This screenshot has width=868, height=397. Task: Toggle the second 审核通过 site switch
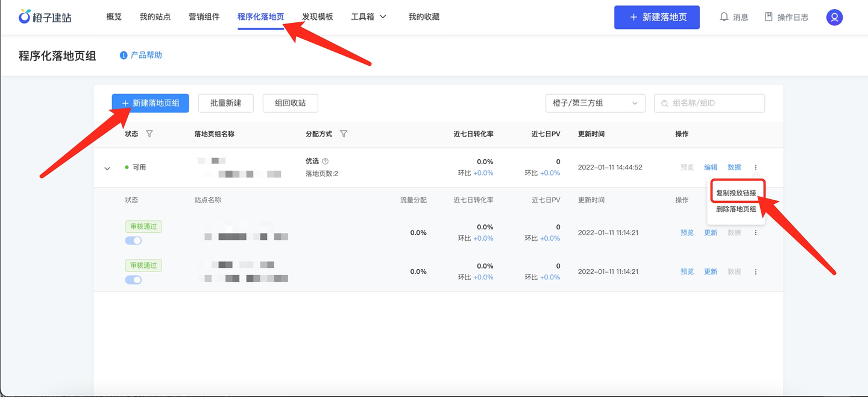coord(133,280)
